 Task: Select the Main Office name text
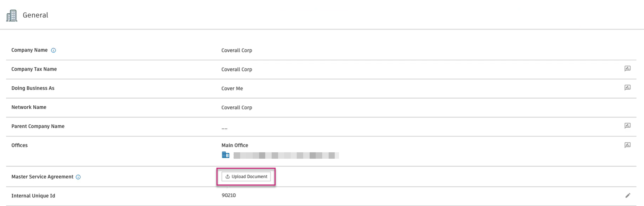235,145
